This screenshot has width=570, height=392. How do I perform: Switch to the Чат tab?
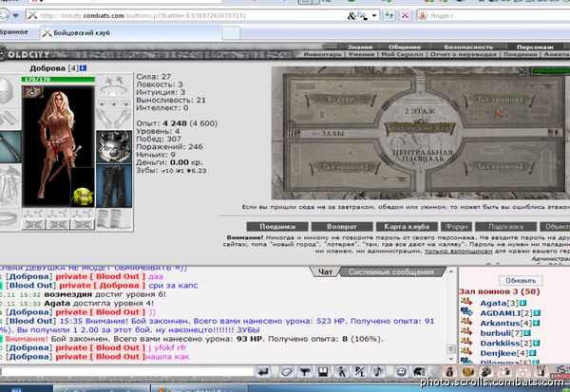(x=325, y=271)
